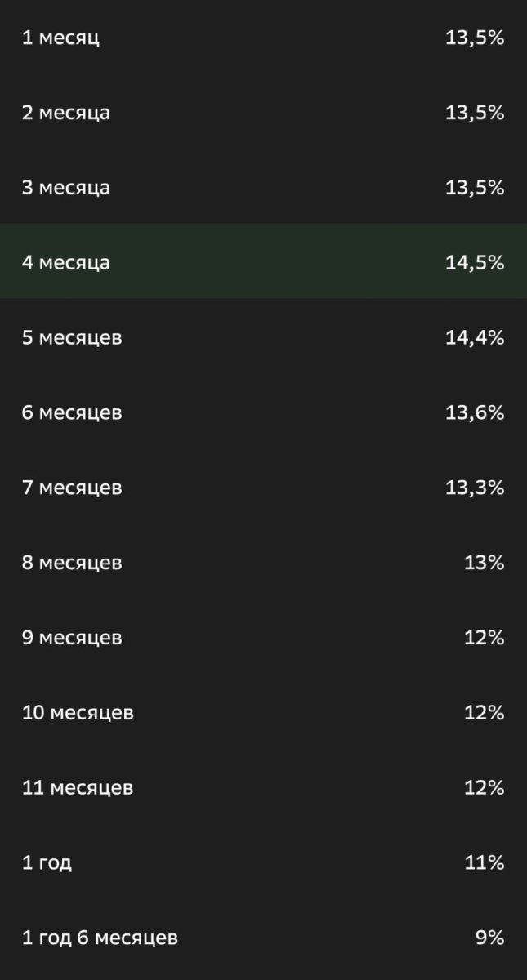Tap the 14,4% interest rate
527x980 pixels.
point(475,337)
